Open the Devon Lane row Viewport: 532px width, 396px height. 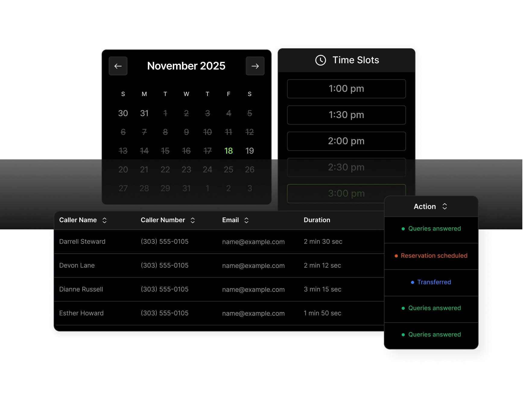(x=219, y=266)
